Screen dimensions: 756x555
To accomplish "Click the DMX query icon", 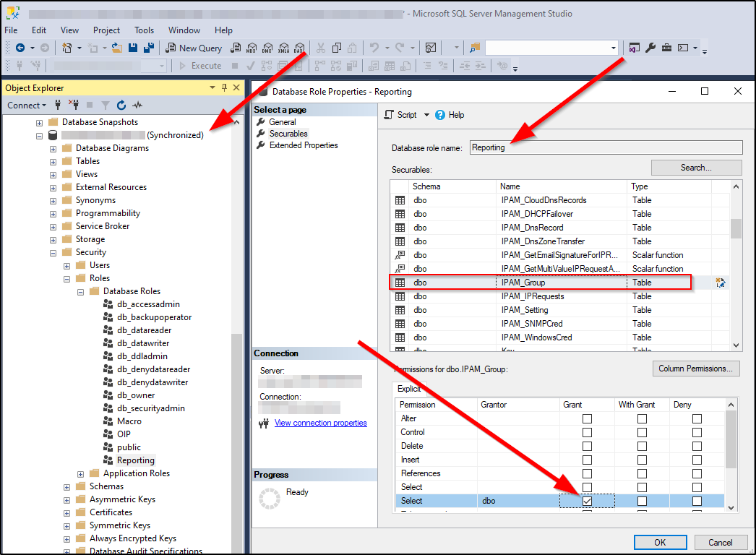I will click(267, 48).
